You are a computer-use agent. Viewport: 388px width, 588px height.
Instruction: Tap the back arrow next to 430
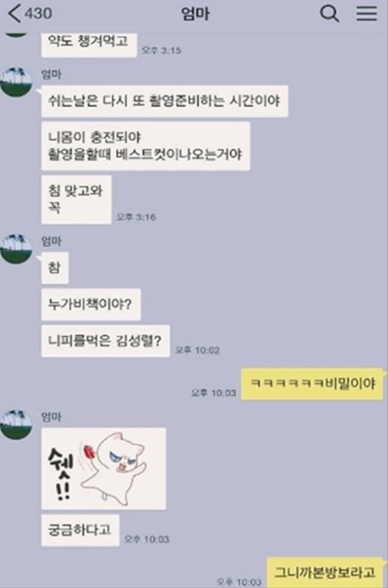tap(14, 13)
